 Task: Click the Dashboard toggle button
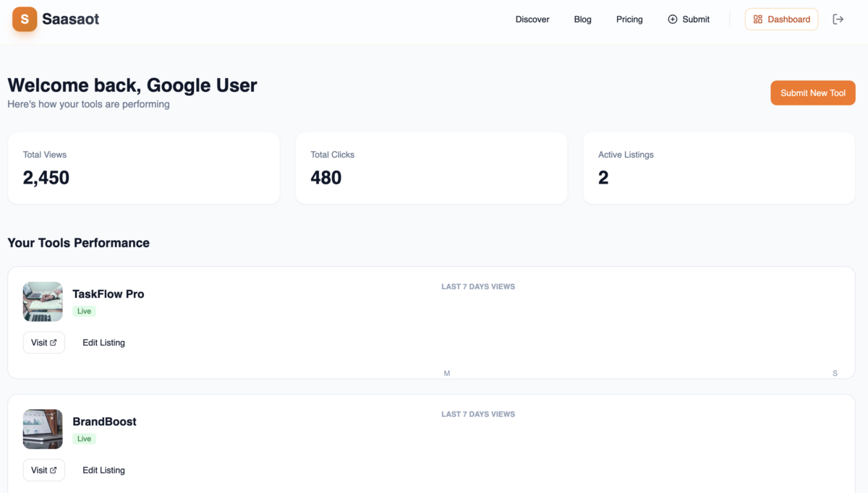[781, 19]
